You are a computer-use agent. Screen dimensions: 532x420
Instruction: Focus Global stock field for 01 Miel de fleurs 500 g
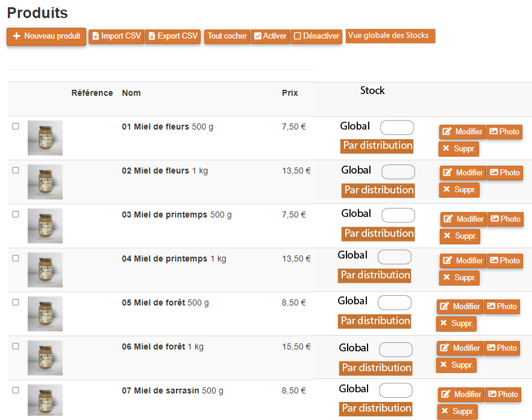[x=397, y=128]
